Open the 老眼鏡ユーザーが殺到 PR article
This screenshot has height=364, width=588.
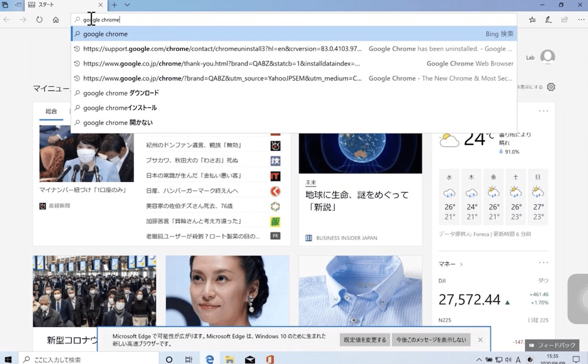point(203,236)
